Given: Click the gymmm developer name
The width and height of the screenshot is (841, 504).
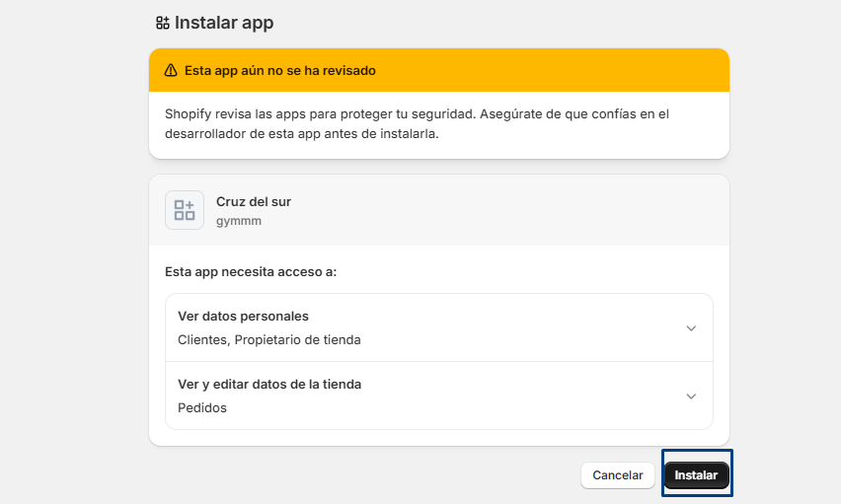Looking at the screenshot, I should tap(239, 221).
